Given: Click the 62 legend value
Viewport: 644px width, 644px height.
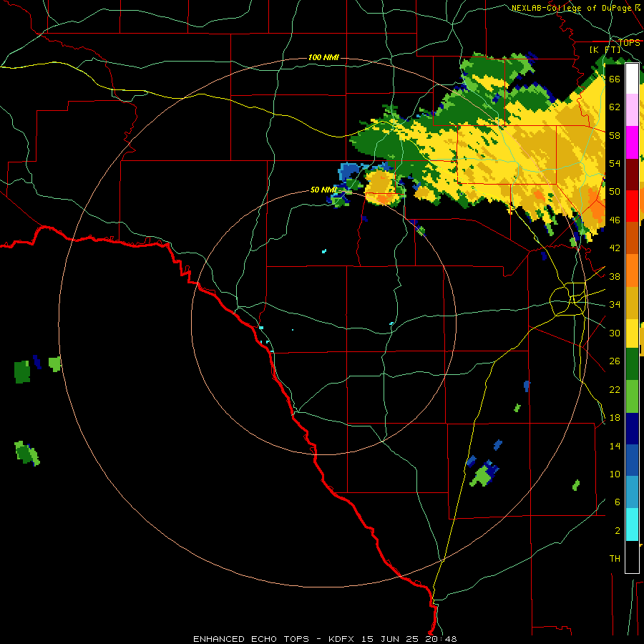Looking at the screenshot, I should pyautogui.click(x=615, y=107).
